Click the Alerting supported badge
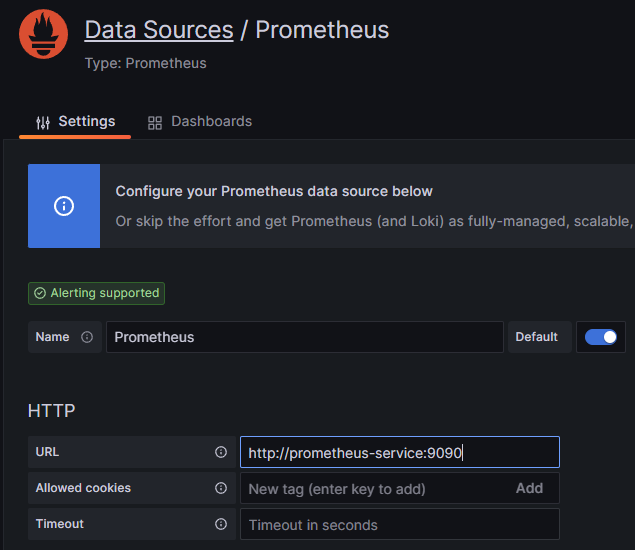Viewport: 635px width, 550px height. coord(97,293)
